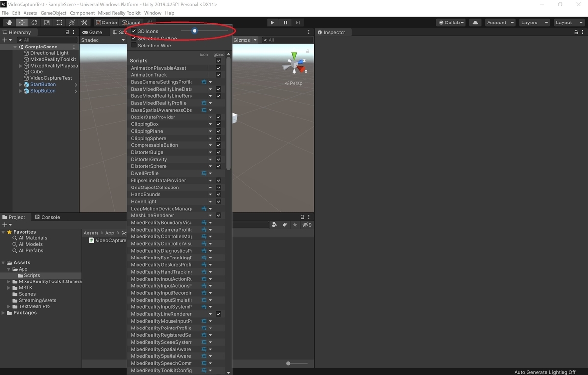This screenshot has height=375, width=588.
Task: Toggle MixedRealityLineRenderer gizmo checkbox
Action: pos(219,314)
